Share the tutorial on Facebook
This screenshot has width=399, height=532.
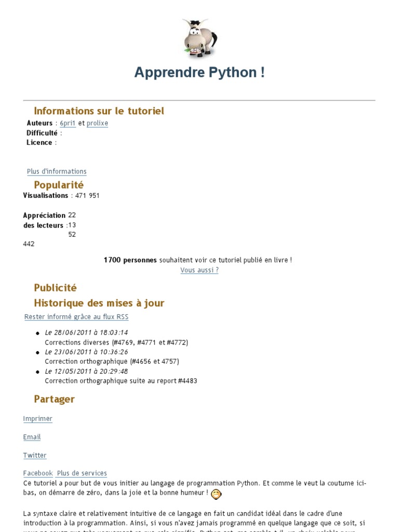tap(38, 473)
